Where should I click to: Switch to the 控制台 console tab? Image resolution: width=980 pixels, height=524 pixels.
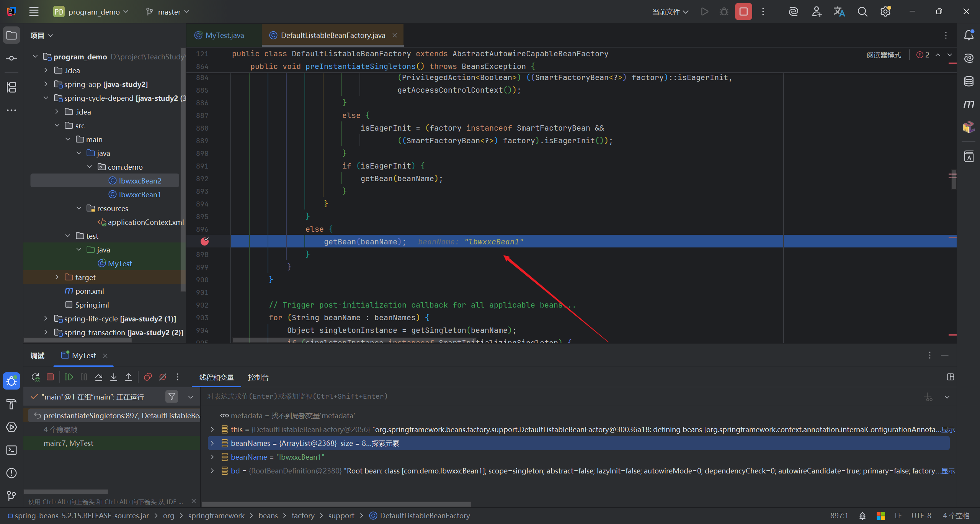click(258, 378)
